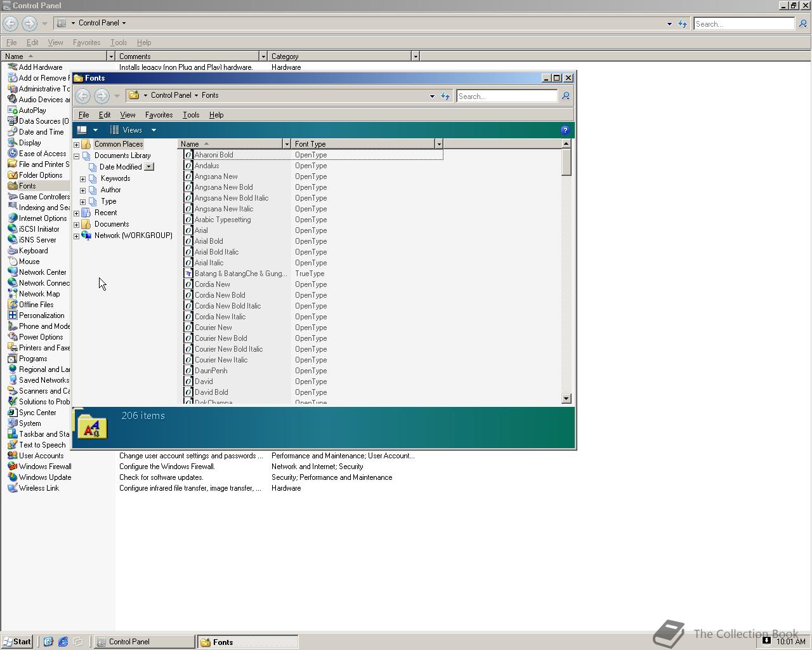Click the Views toolbar button
This screenshot has width=812, height=650.
pos(126,130)
